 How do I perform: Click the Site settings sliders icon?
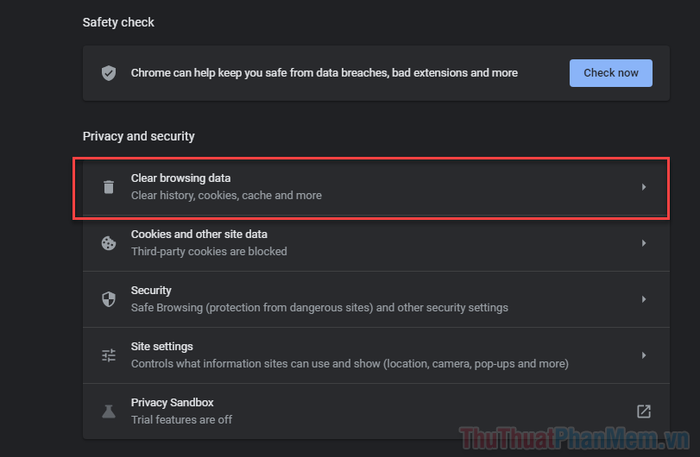(108, 355)
